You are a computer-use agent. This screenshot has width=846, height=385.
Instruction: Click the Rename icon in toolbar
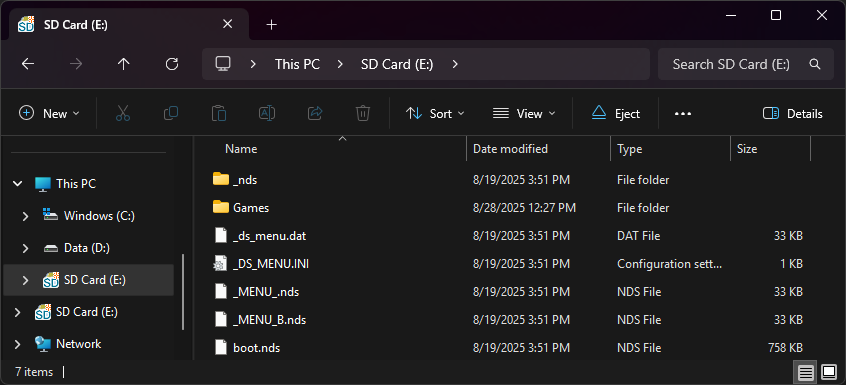tap(267, 114)
